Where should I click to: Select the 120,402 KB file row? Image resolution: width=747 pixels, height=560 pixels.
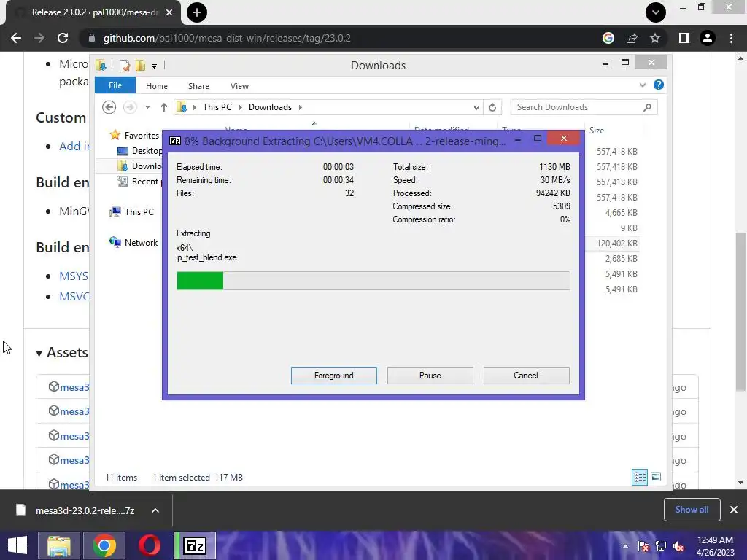coord(617,244)
